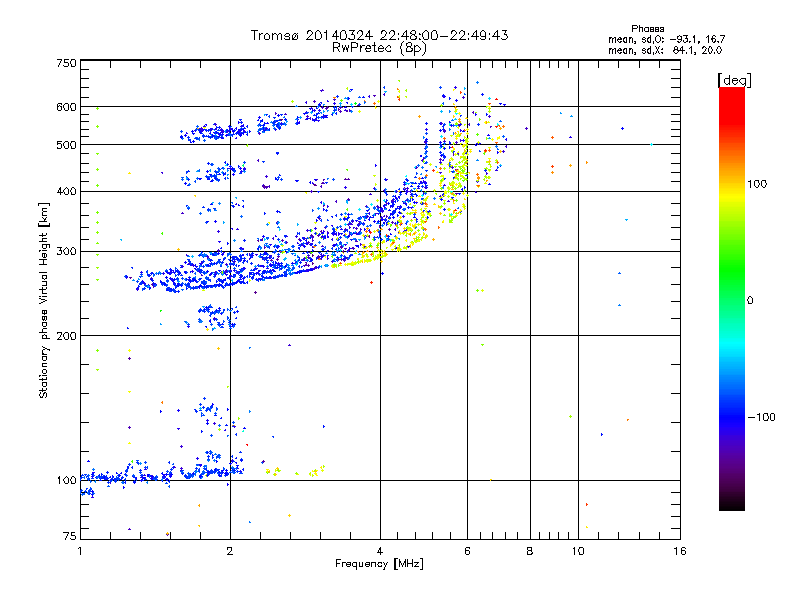Click the '4' x-axis tick label
Viewport: 800px width, 600px height.
pos(380,551)
